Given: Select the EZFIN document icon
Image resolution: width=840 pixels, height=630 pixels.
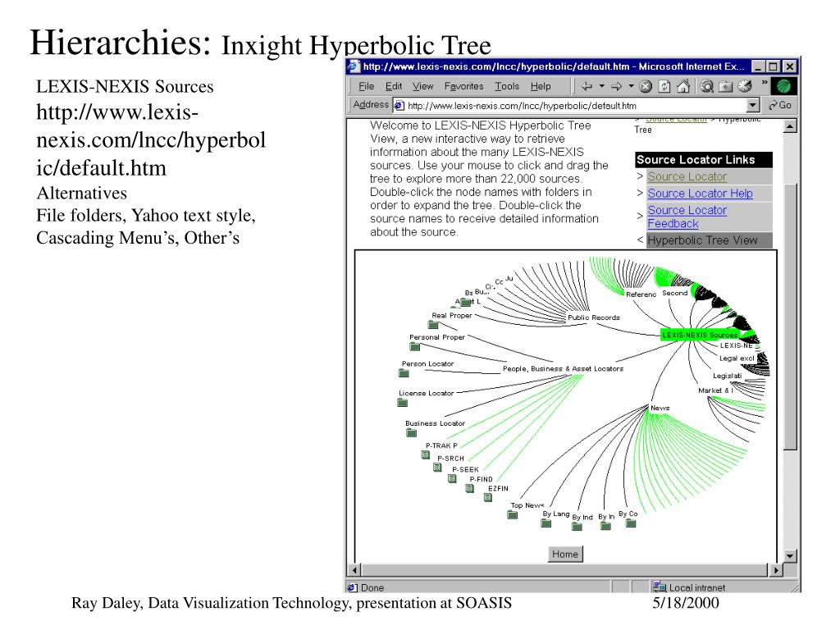Looking at the screenshot, I should tap(487, 497).
